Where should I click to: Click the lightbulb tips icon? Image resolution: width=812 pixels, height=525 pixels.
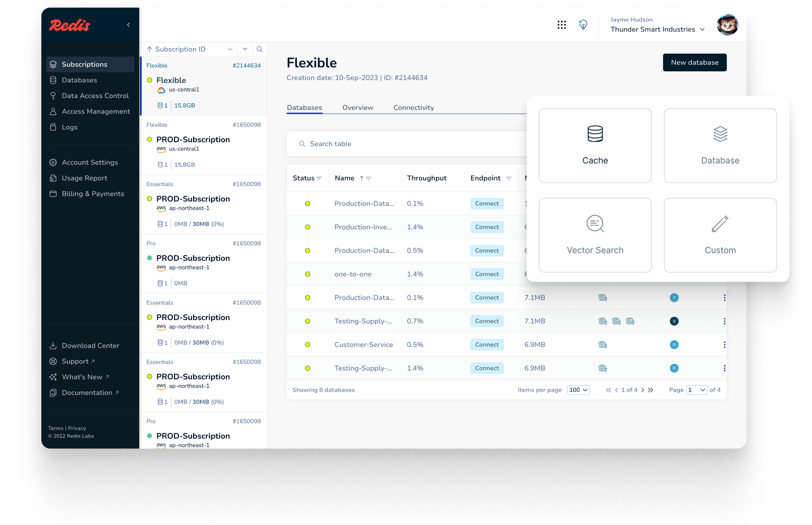(x=583, y=25)
